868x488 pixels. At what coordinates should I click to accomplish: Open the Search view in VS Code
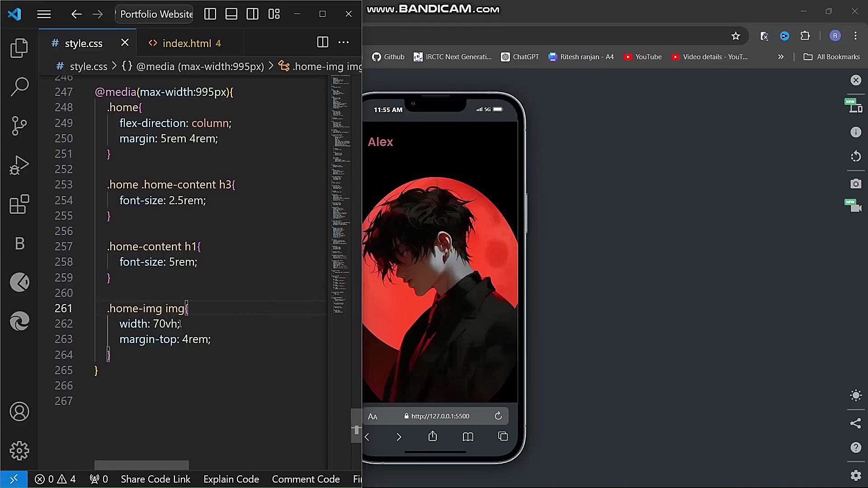(19, 86)
